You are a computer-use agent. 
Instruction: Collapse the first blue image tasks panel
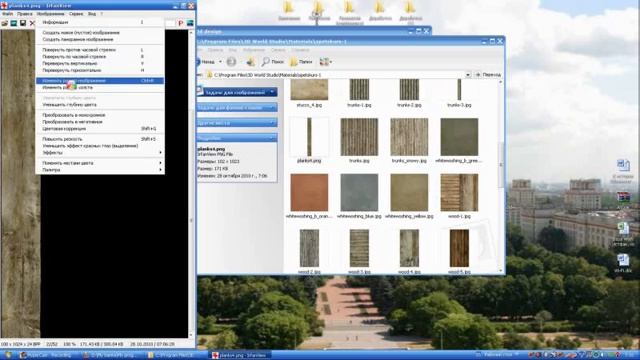272,93
